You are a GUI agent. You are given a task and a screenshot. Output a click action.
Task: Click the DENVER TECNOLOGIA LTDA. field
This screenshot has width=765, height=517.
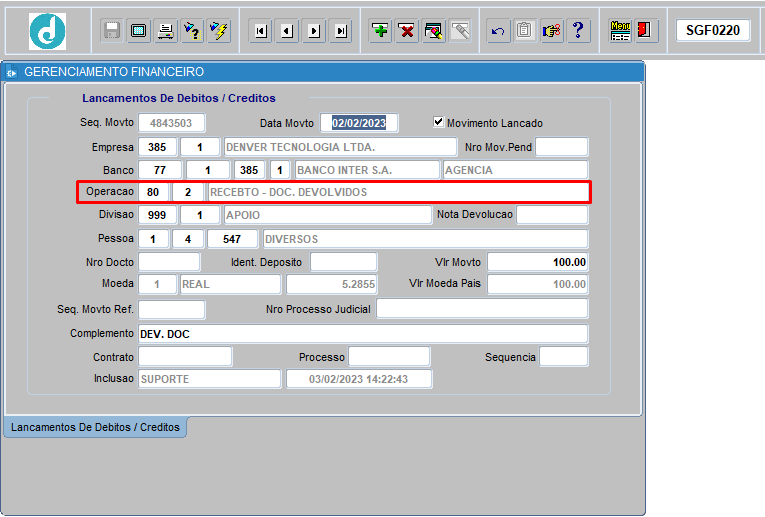(x=340, y=147)
